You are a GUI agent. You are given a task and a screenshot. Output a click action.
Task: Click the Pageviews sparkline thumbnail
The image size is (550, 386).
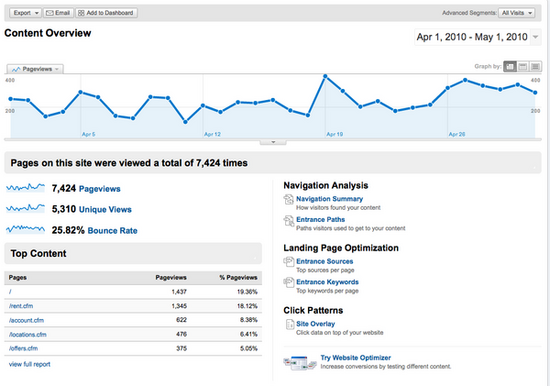(x=26, y=188)
